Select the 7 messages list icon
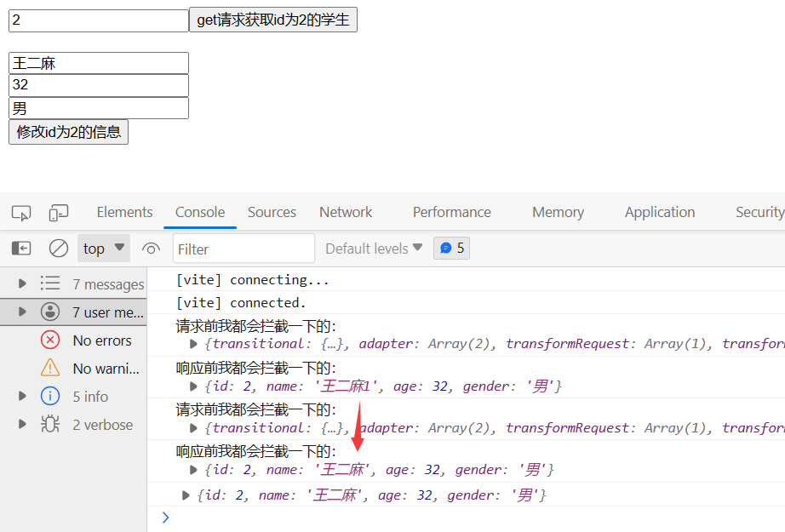Viewport: 785px width, 532px height. pyautogui.click(x=50, y=283)
